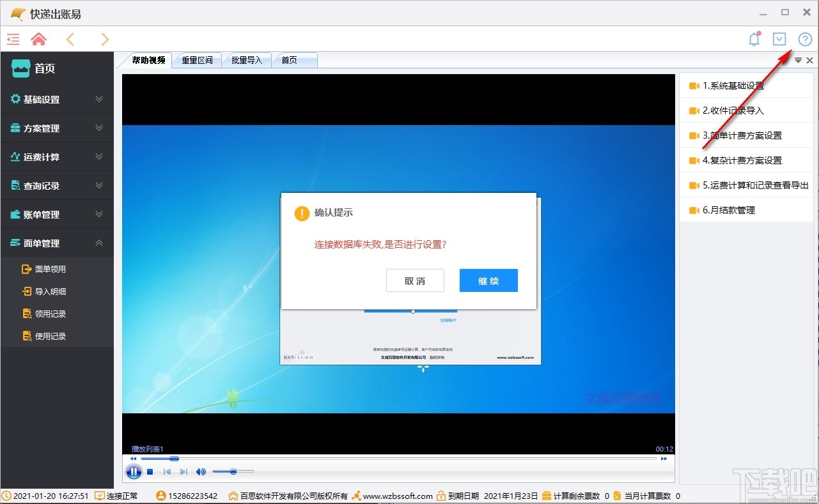
Task: Open the tab list dropdown arrow
Action: pos(797,60)
